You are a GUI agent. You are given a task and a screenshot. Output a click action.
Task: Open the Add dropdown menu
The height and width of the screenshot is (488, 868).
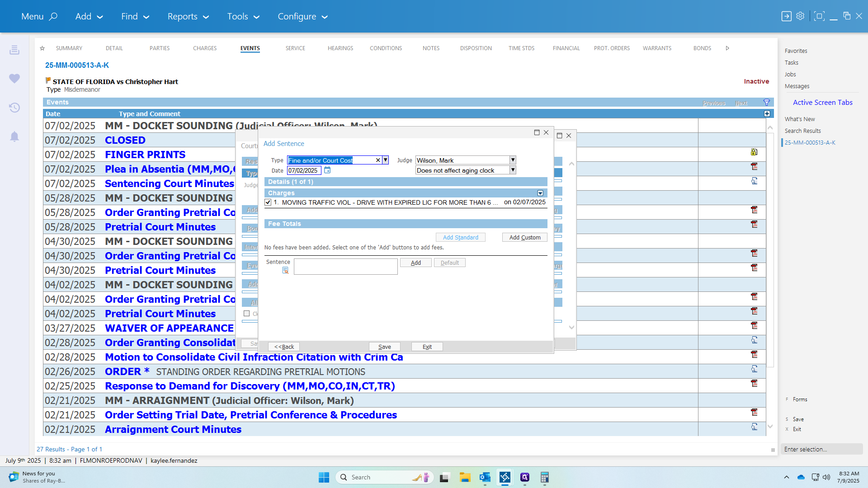point(89,16)
